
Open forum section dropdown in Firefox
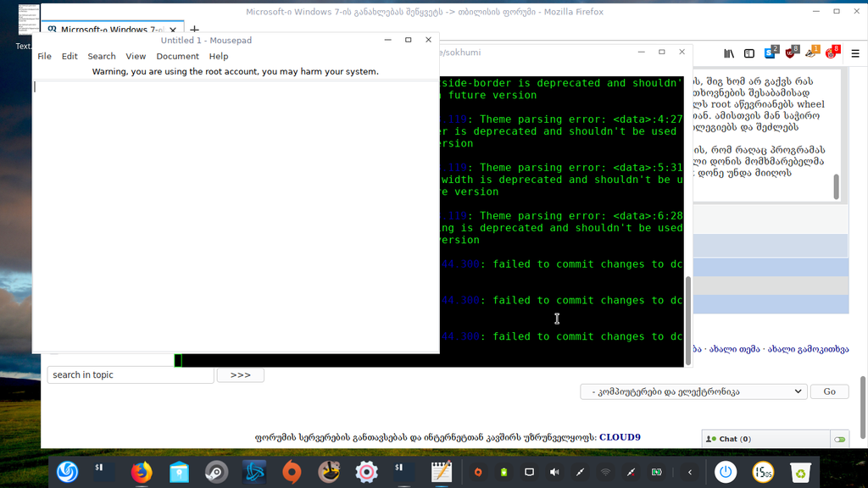click(693, 391)
